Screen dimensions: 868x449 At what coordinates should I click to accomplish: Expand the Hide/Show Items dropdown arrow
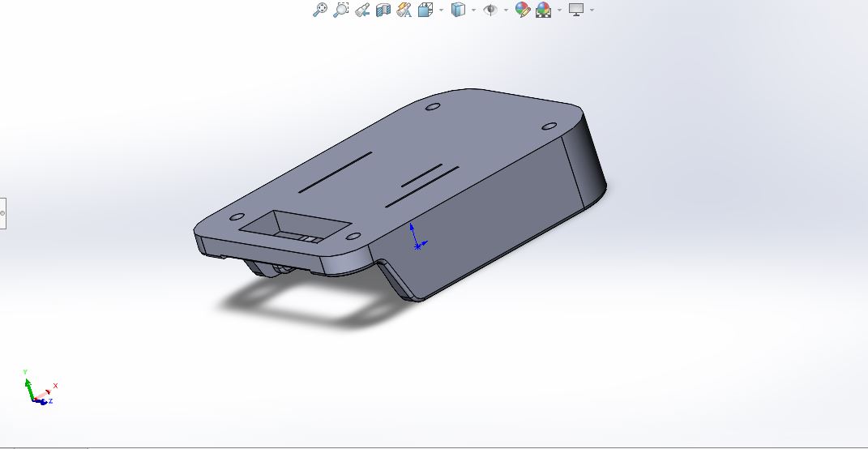click(506, 11)
